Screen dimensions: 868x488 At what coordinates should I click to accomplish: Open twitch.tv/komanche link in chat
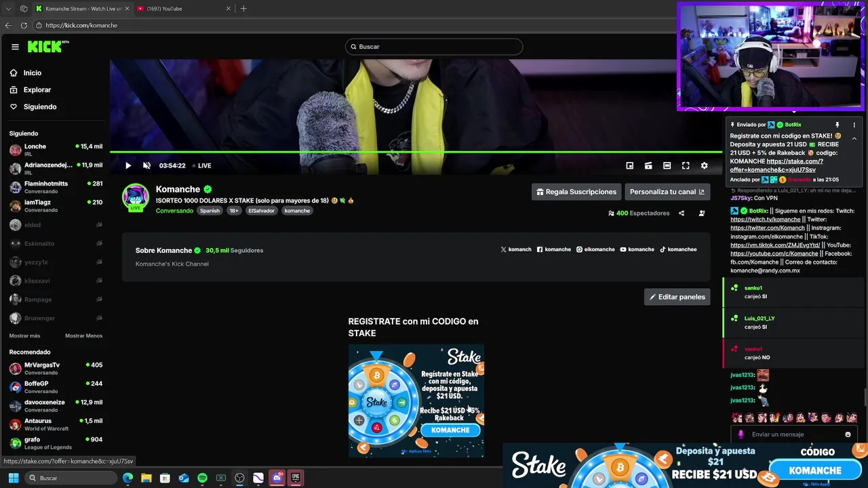coord(765,220)
